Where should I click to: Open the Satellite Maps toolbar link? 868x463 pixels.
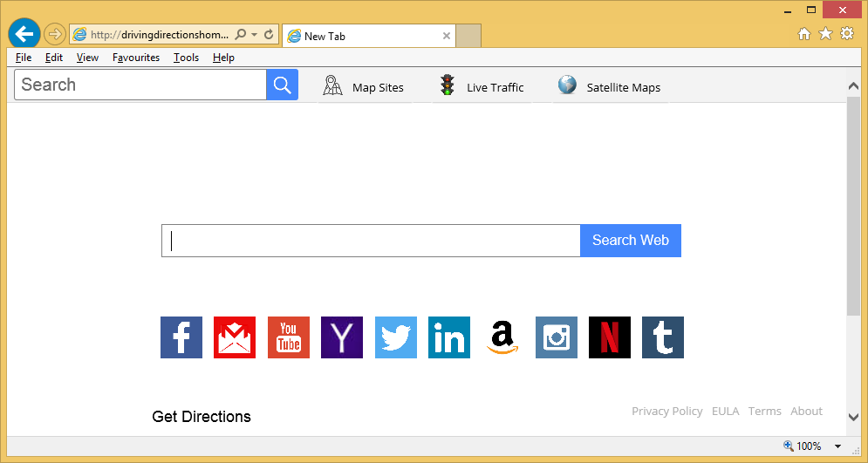tap(610, 87)
